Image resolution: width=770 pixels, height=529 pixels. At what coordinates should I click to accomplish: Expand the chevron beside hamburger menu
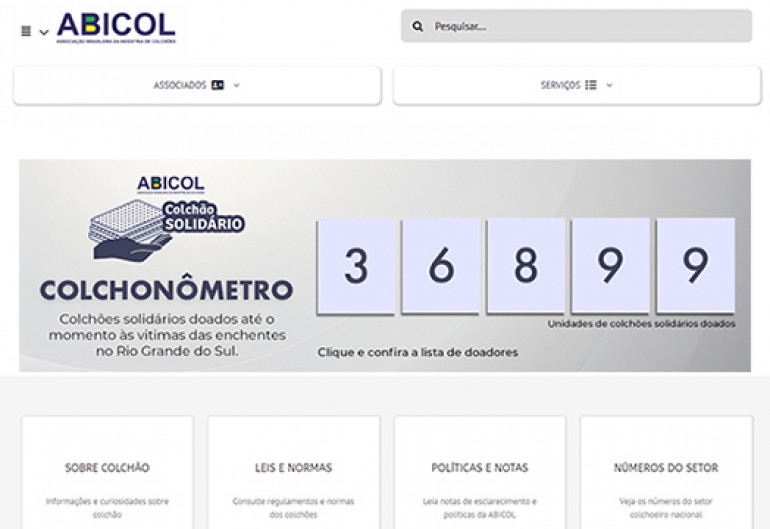point(44,32)
